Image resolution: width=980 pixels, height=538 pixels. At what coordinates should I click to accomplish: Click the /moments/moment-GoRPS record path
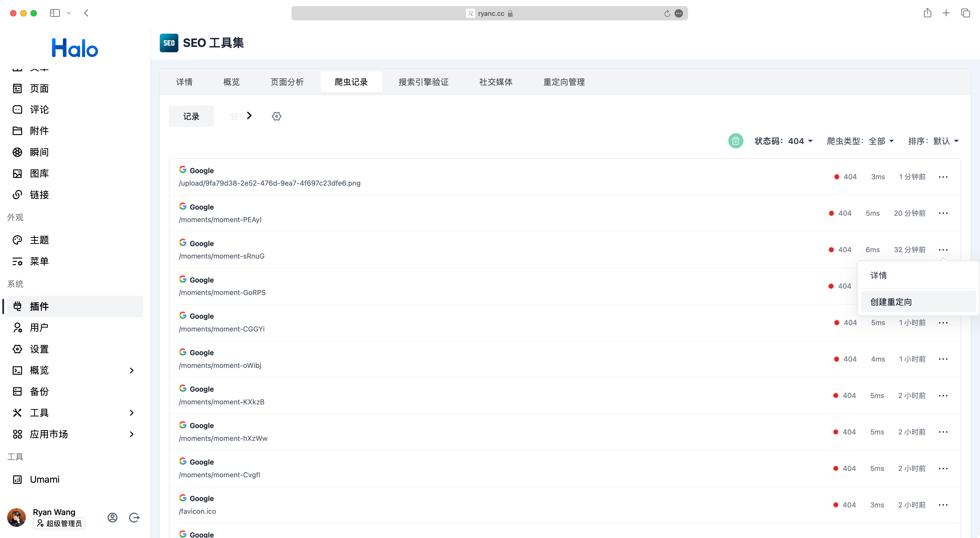pyautogui.click(x=222, y=292)
